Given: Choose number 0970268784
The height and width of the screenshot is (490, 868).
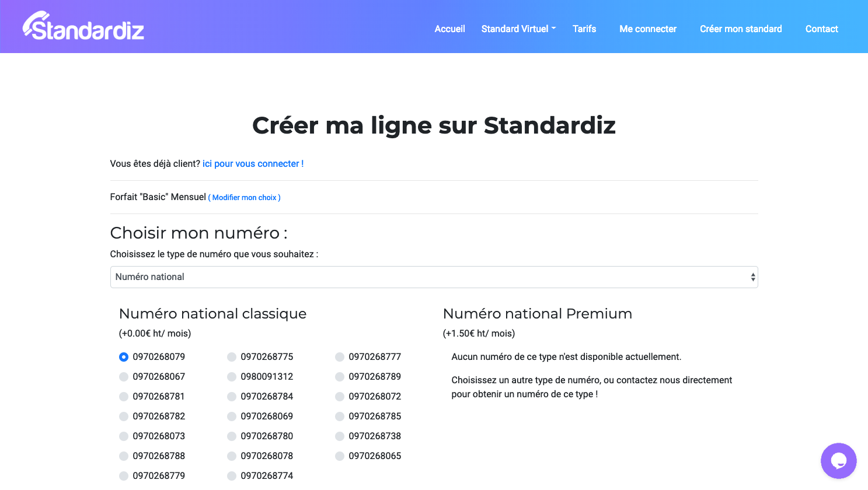Looking at the screenshot, I should point(232,397).
